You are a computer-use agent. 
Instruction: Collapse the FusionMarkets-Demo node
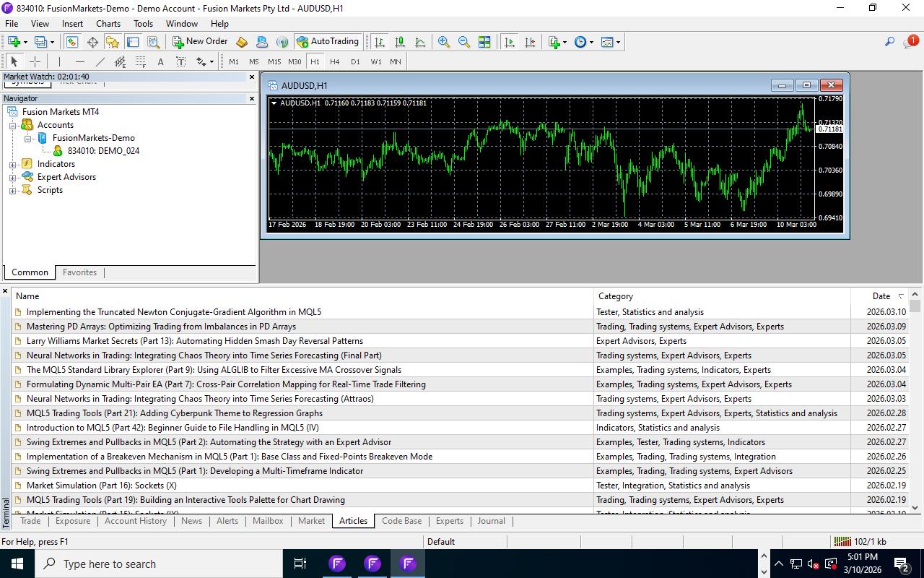coord(27,138)
